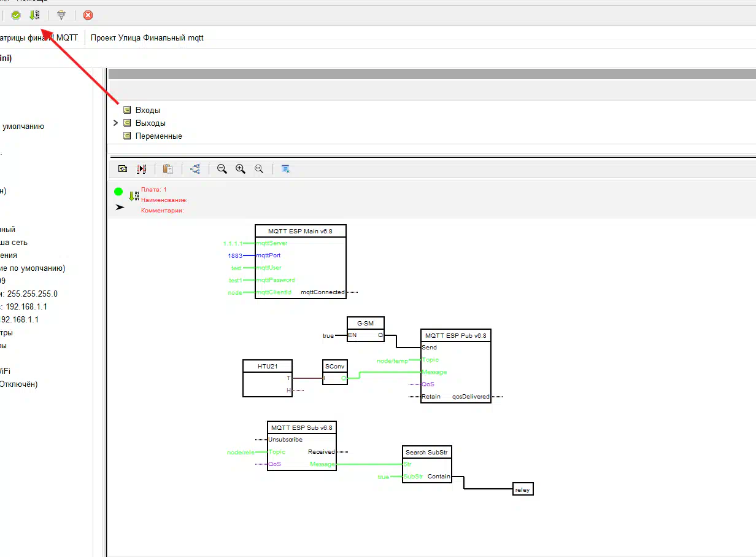Reset zoom to 1:1 scale

[x=259, y=169]
